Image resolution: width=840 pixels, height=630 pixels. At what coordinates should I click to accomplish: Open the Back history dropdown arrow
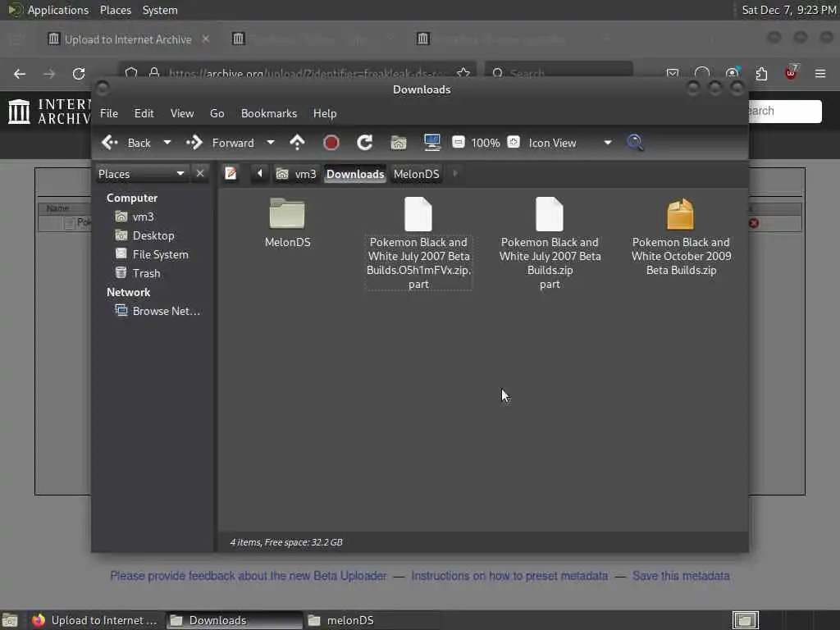[167, 143]
